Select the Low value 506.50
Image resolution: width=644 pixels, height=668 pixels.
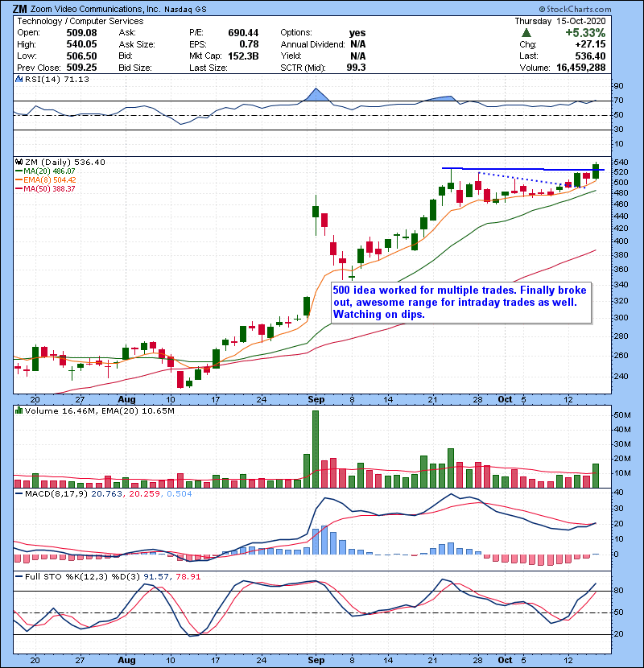(81, 56)
